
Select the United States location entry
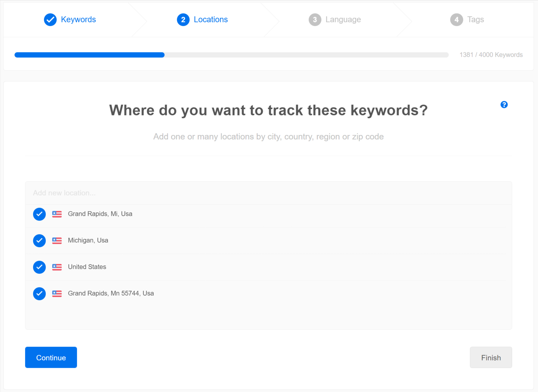[87, 267]
